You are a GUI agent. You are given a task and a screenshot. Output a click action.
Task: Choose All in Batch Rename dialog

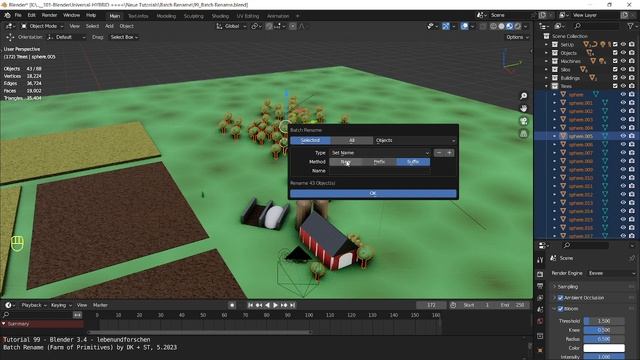tap(351, 140)
